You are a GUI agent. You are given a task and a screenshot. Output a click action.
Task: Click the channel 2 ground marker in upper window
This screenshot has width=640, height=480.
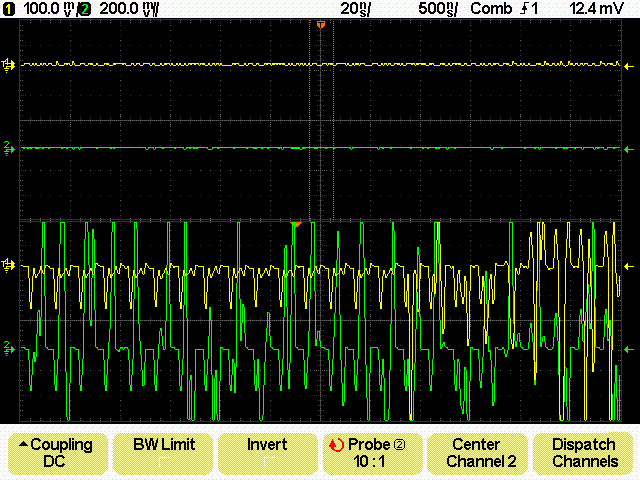click(9, 149)
